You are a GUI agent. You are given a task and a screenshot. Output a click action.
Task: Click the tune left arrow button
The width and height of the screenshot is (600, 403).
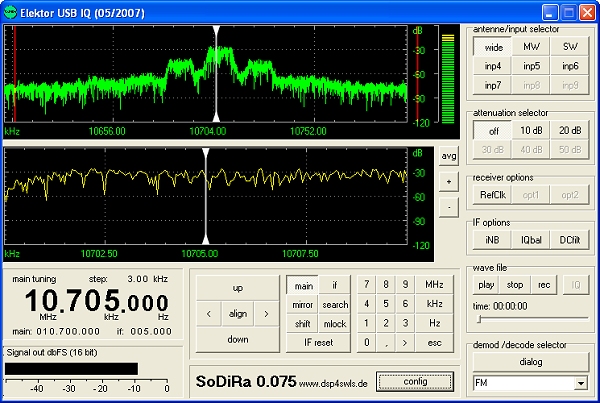(x=208, y=314)
